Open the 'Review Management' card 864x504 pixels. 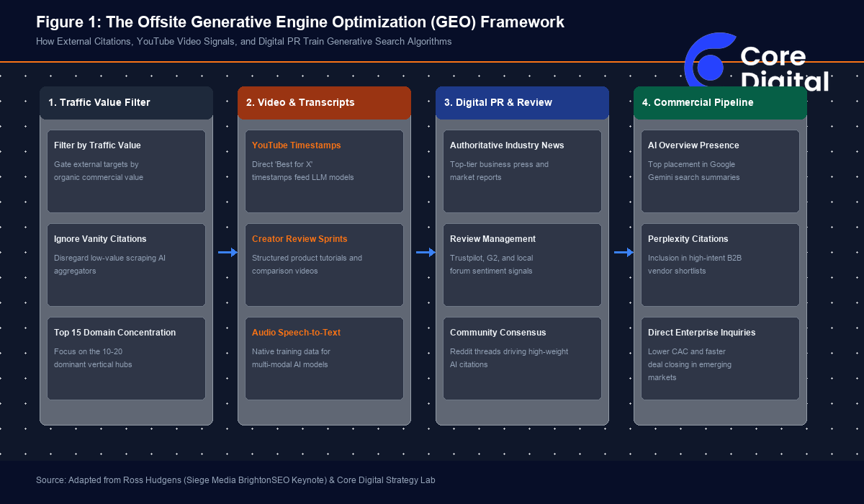point(522,265)
